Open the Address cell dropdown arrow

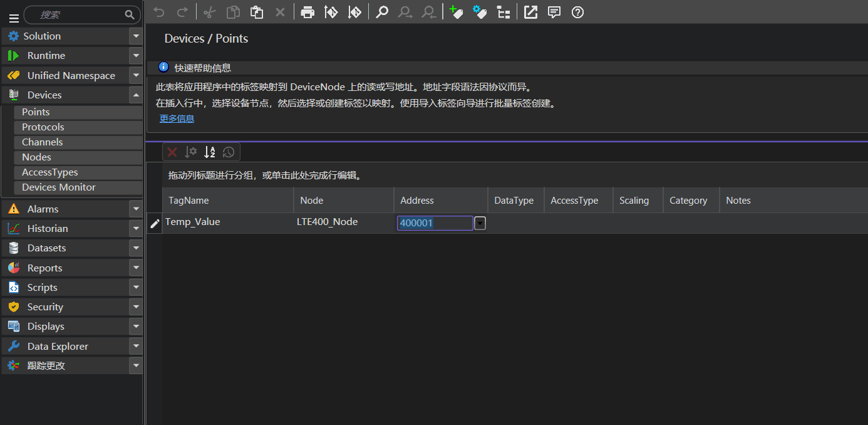tap(480, 223)
